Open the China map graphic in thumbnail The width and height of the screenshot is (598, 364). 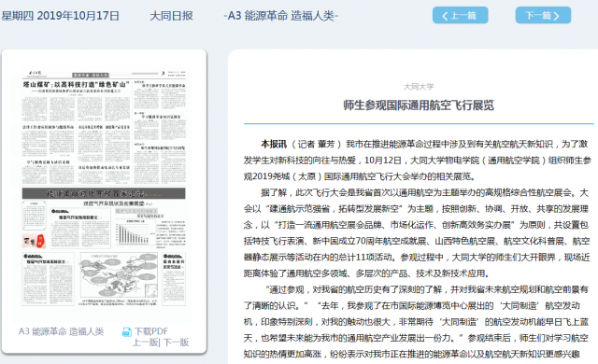tap(119, 275)
